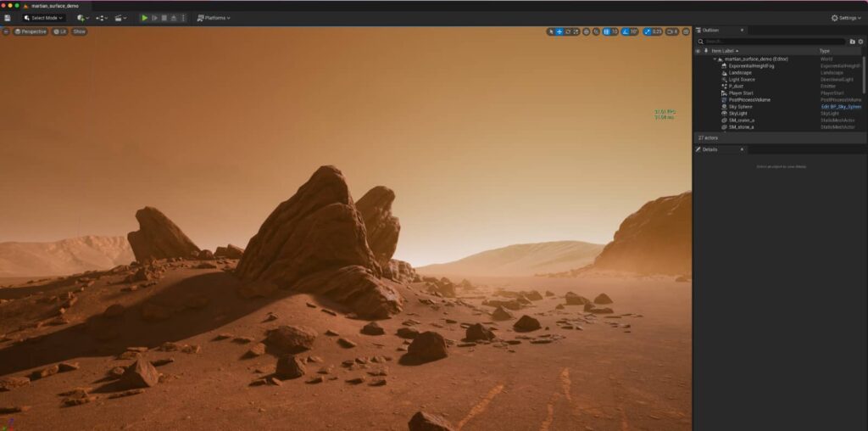This screenshot has width=868, height=431.
Task: Toggle grid snapping in viewport
Action: tap(606, 31)
